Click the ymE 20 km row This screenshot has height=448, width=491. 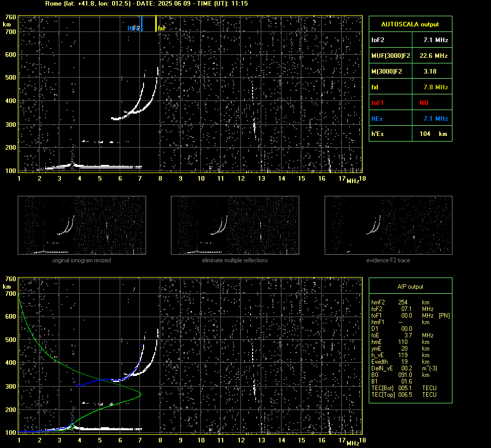pyautogui.click(x=400, y=349)
